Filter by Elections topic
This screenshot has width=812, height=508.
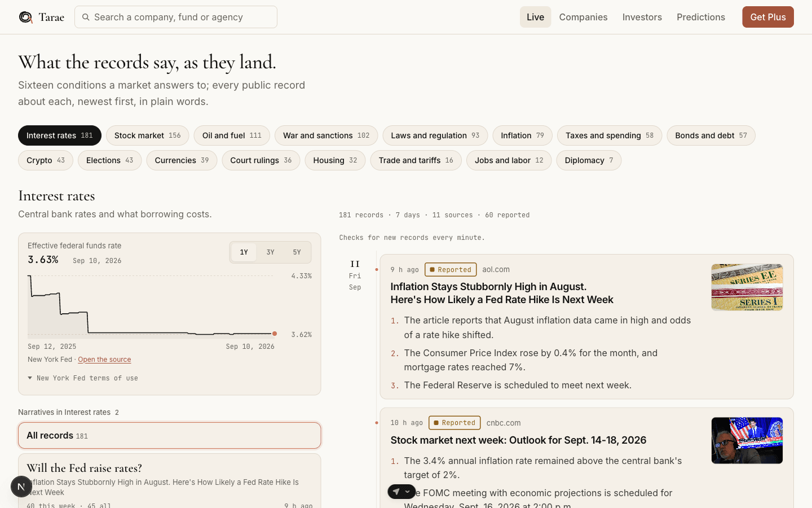pos(110,160)
